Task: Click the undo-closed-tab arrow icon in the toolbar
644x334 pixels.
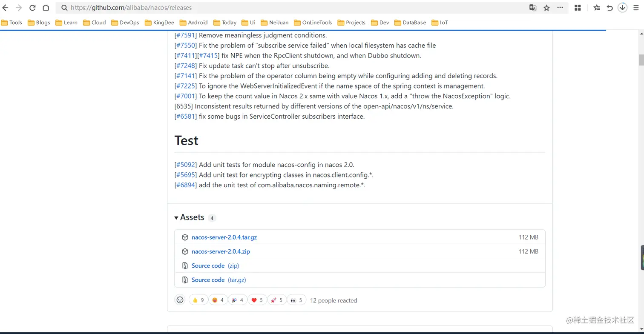Action: (x=609, y=8)
